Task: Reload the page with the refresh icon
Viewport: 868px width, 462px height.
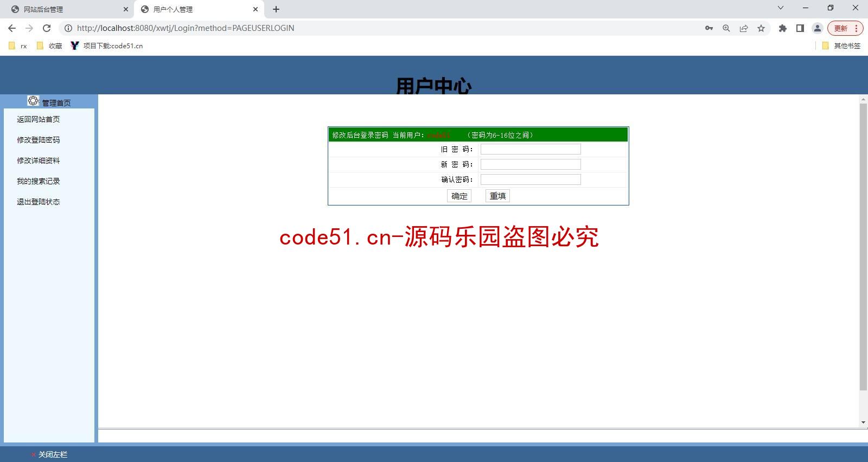Action: tap(47, 28)
